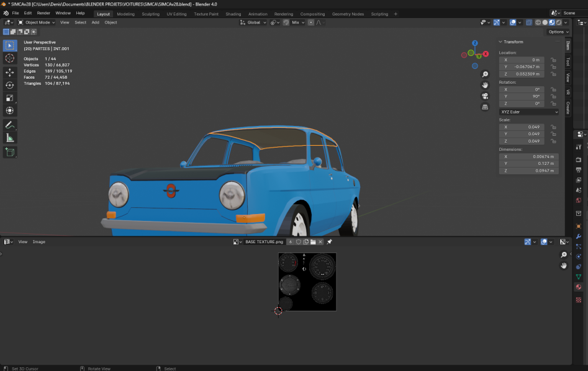Click the viewport zoom magnifier icon
Viewport: 588px width, 371px height.
point(485,74)
